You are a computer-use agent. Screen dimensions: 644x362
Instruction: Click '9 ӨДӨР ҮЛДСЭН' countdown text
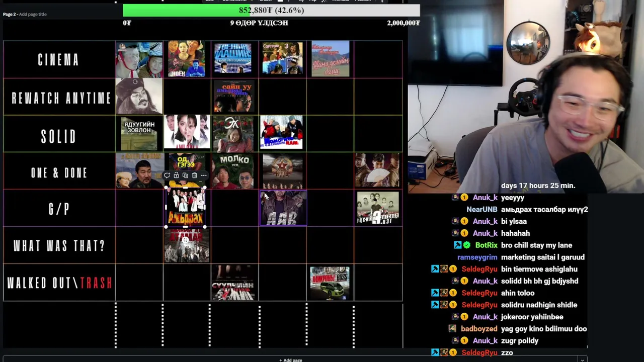click(x=259, y=23)
